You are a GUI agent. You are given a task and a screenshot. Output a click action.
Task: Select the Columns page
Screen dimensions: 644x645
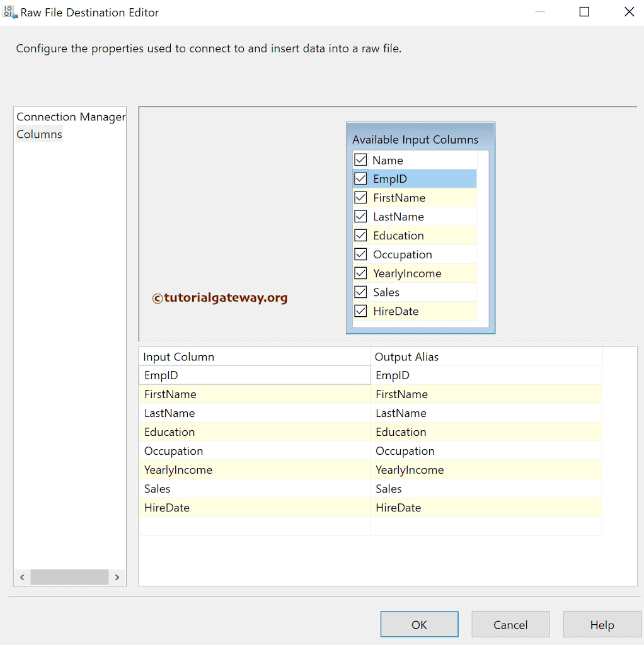coord(39,134)
